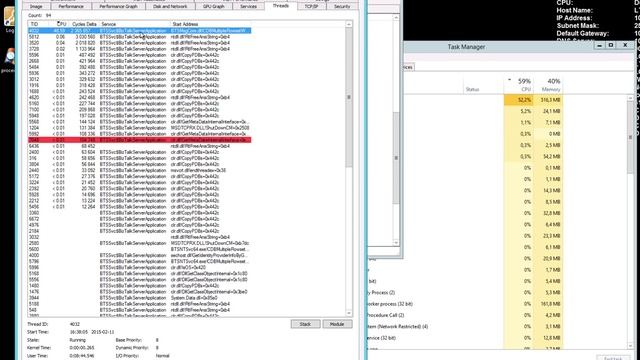Image resolution: width=640 pixels, height=360 pixels.
Task: Select thread row with TID 2212
Action: click(139, 200)
